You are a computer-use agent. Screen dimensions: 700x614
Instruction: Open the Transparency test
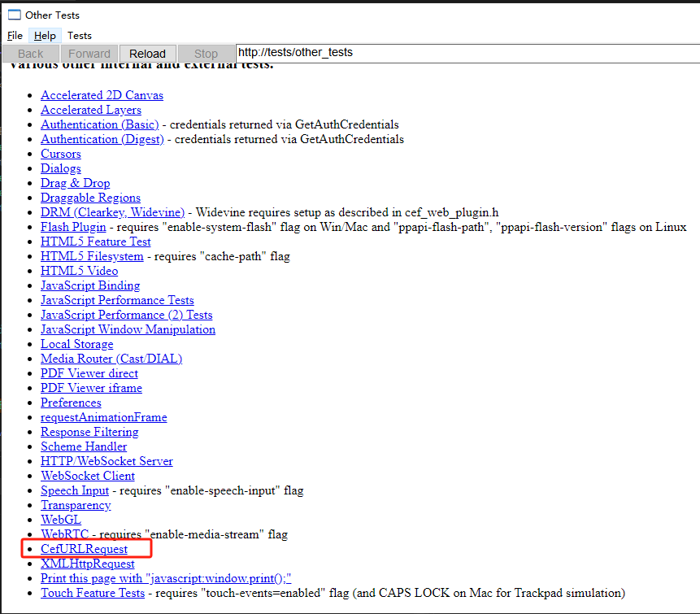76,504
